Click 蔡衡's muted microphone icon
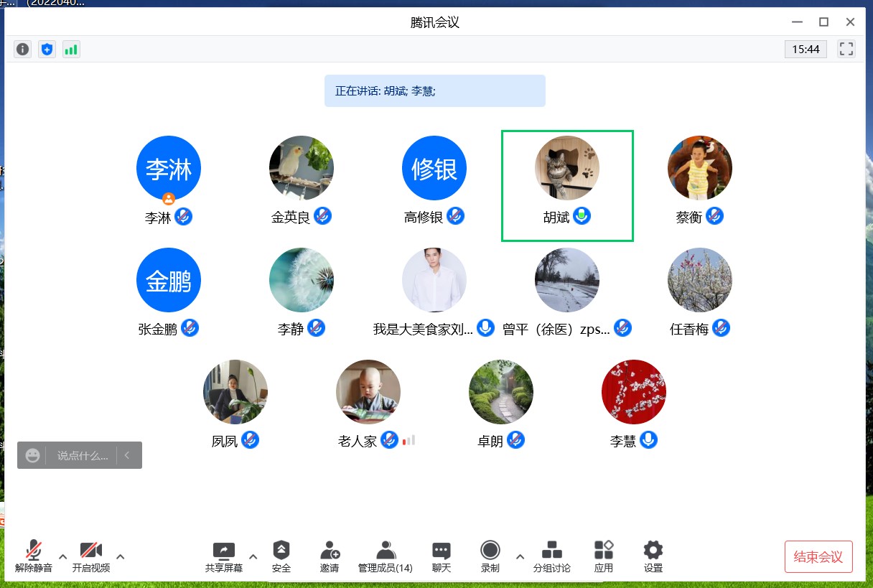The height and width of the screenshot is (588, 873). click(x=714, y=216)
